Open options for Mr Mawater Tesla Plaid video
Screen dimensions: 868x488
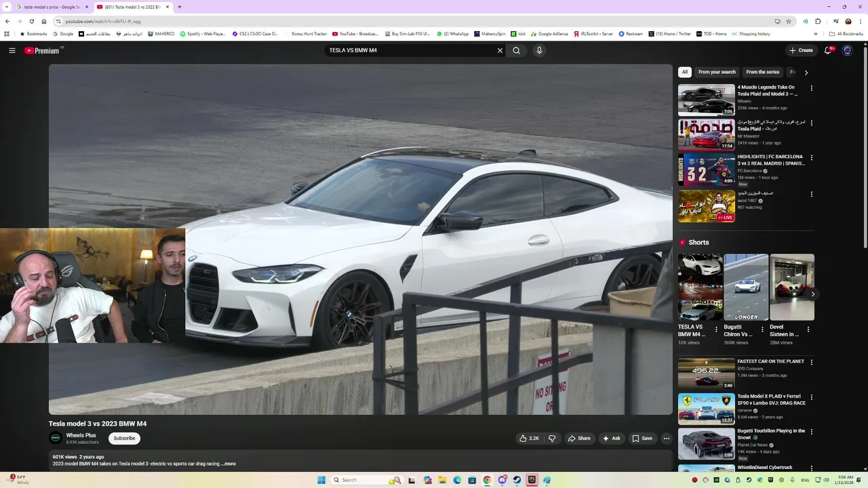tap(811, 123)
